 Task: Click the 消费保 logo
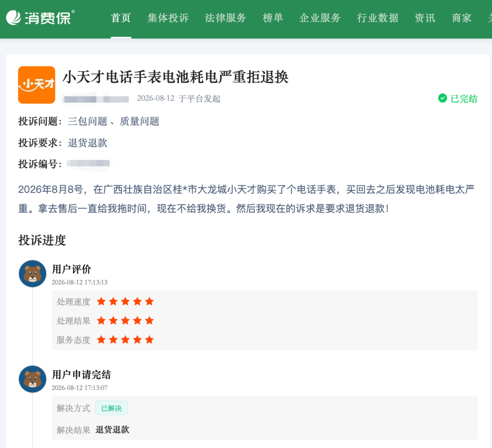point(40,18)
